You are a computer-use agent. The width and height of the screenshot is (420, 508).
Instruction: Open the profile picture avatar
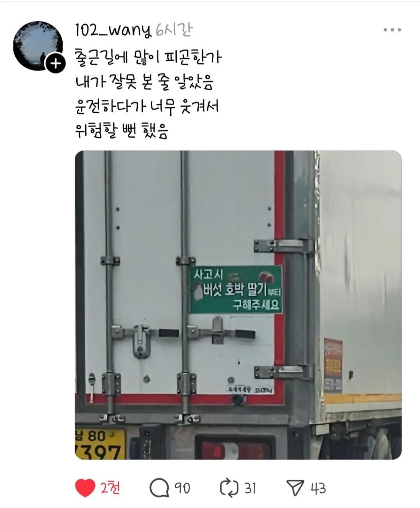[38, 46]
